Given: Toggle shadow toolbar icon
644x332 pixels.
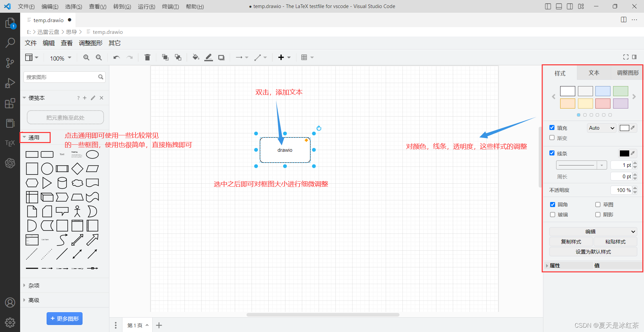Looking at the screenshot, I should (221, 58).
